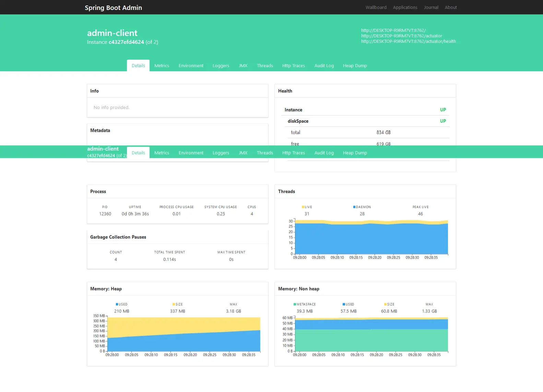Open Loggers tab in the main header
543x392 pixels.
(221, 65)
